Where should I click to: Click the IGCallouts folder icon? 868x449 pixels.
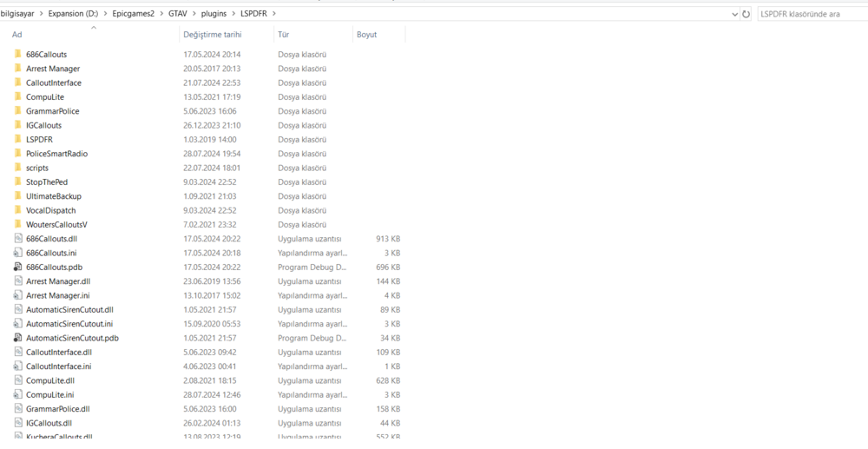[x=17, y=125]
